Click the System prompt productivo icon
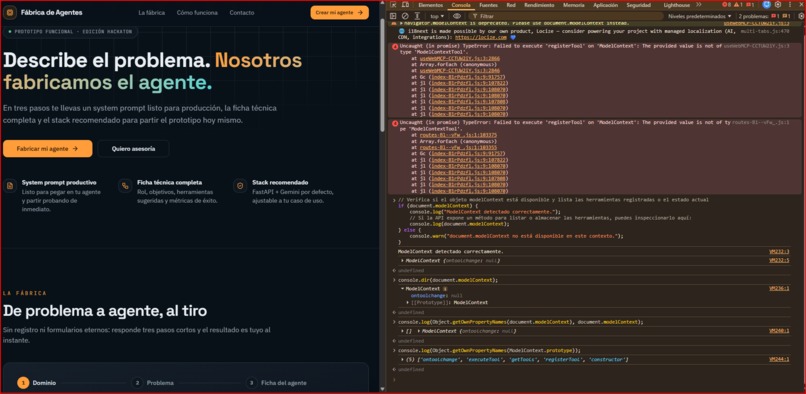806x394 pixels. (x=10, y=186)
